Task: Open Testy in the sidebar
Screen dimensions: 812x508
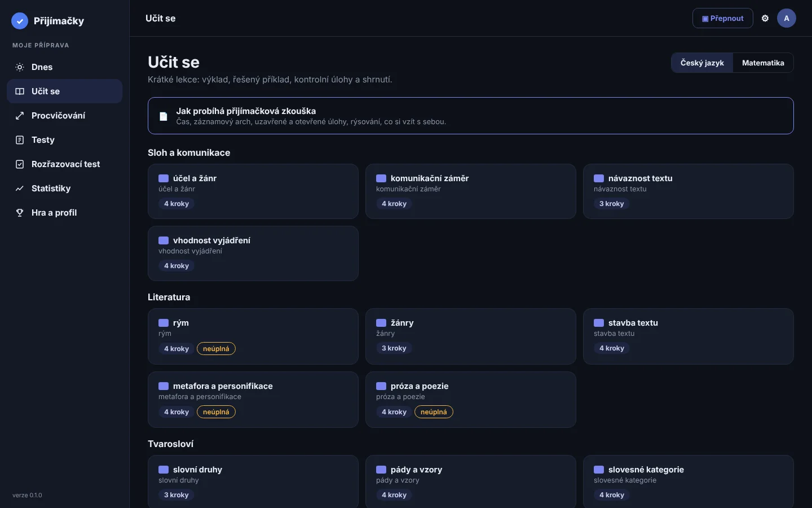Action: (x=64, y=140)
